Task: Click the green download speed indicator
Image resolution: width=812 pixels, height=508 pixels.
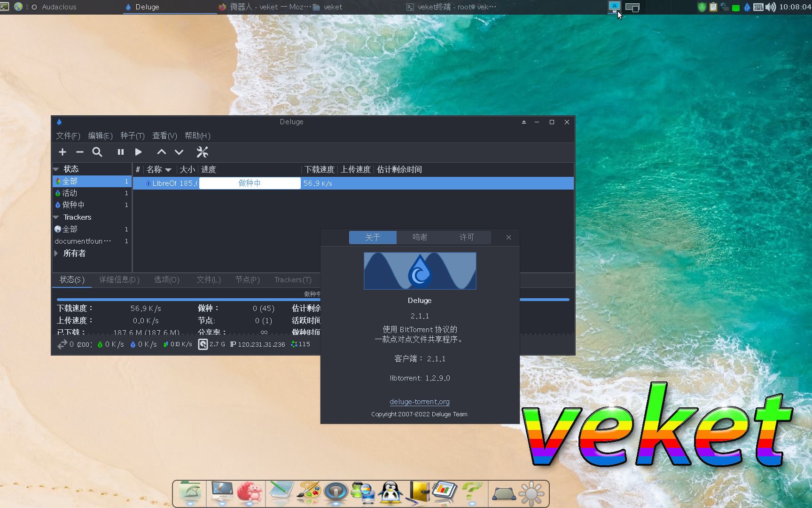Action: point(110,344)
